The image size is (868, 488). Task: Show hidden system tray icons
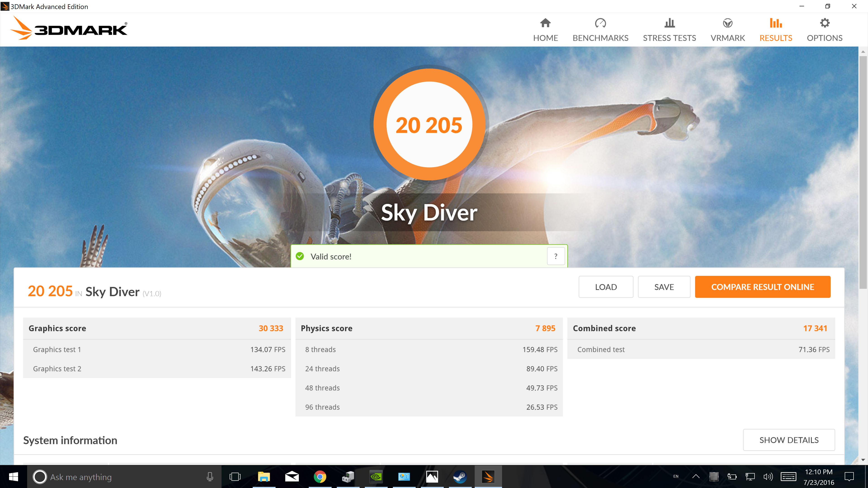(696, 476)
